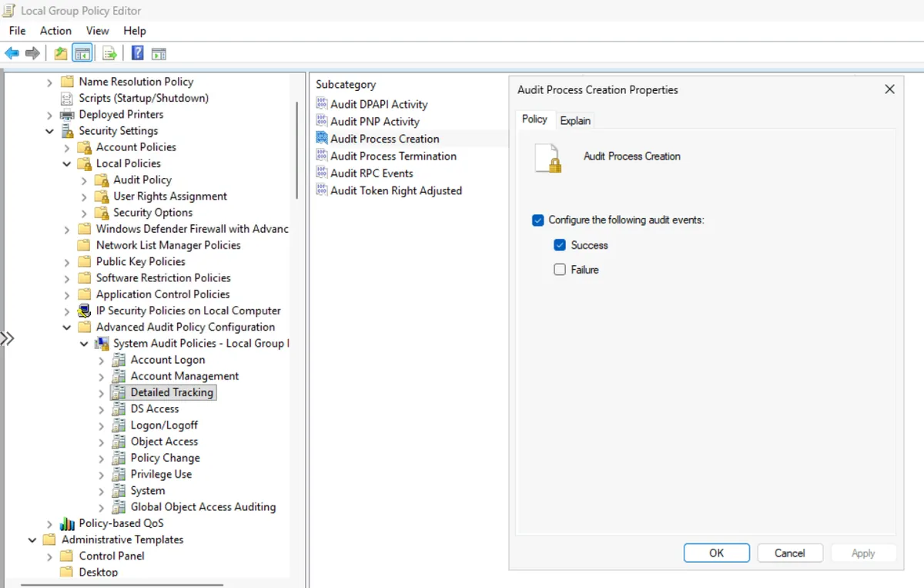Uncheck the Success checkbox
This screenshot has height=588, width=924.
(x=560, y=245)
